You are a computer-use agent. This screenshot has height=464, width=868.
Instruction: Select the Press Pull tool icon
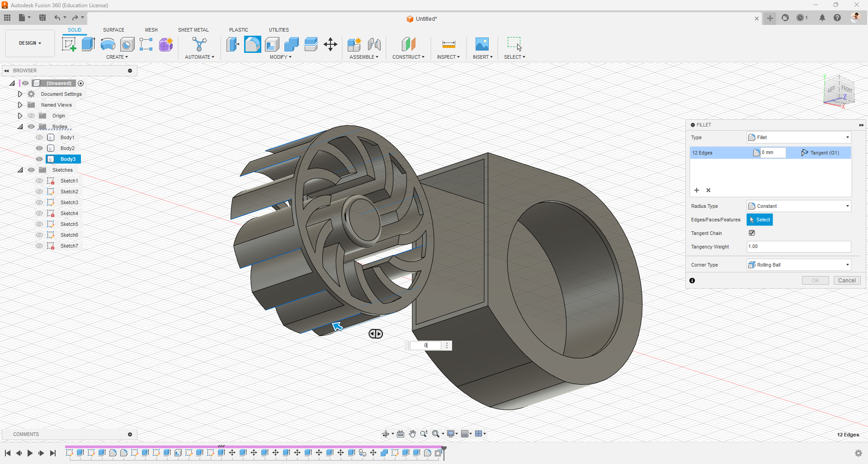pyautogui.click(x=233, y=44)
